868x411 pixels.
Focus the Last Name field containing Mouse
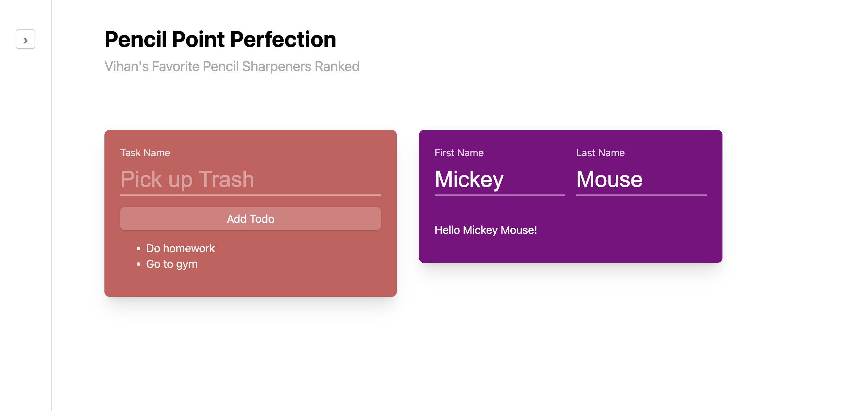click(641, 179)
